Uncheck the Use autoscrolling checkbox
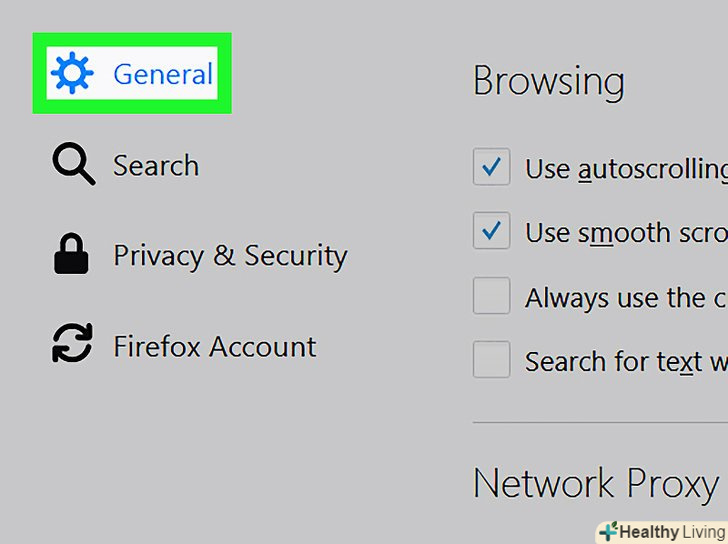Screen dimensions: 728x544 point(491,168)
